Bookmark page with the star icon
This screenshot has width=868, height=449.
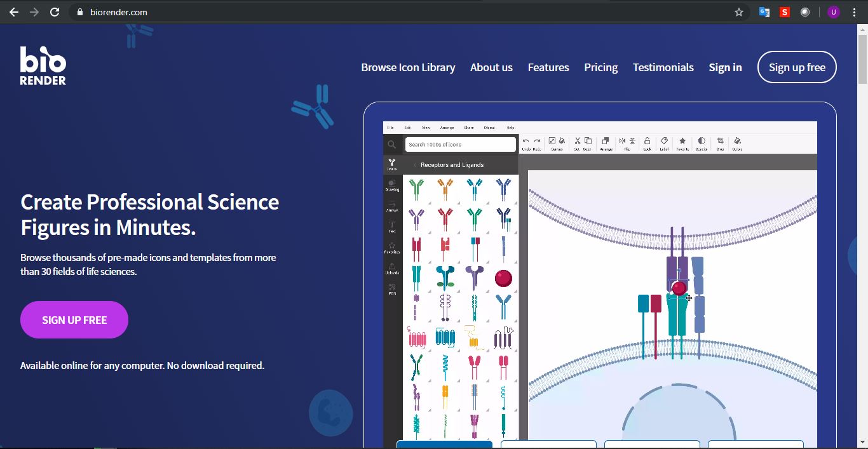pos(739,12)
